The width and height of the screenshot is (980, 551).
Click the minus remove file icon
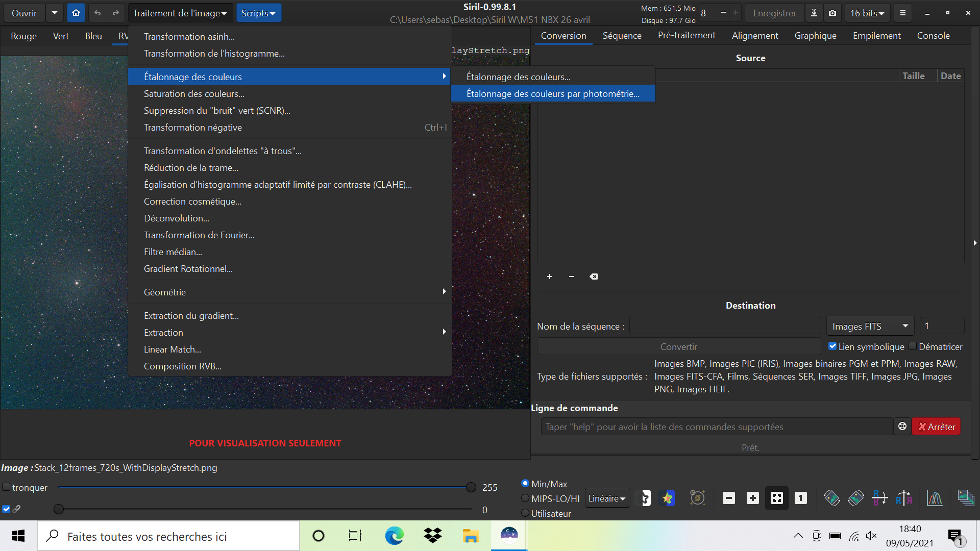572,277
